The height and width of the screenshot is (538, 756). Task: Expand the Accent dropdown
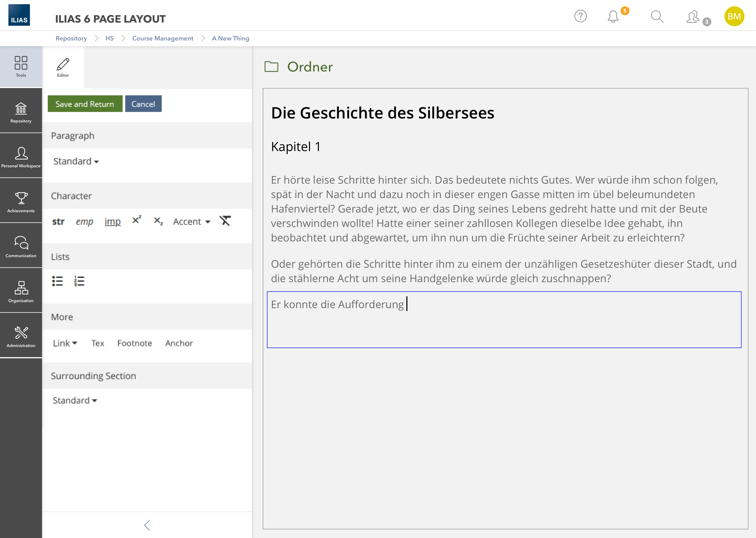coord(192,221)
